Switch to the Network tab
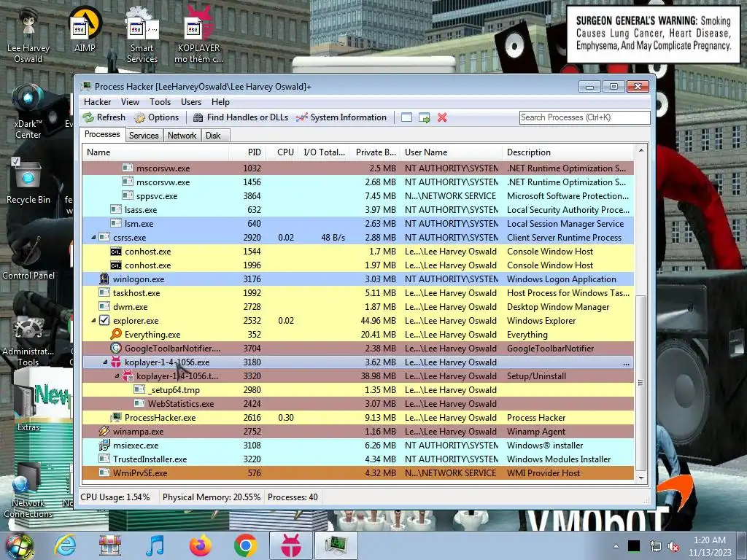This screenshot has width=747, height=560. [x=182, y=136]
